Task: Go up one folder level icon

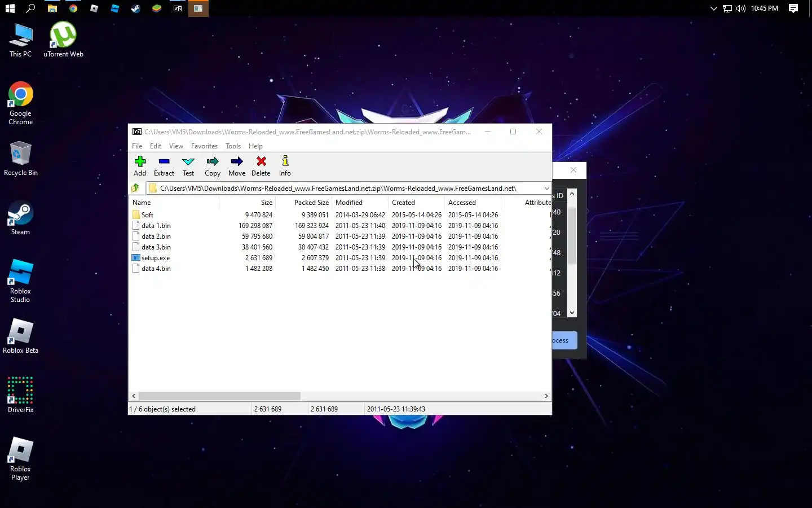Action: 135,188
